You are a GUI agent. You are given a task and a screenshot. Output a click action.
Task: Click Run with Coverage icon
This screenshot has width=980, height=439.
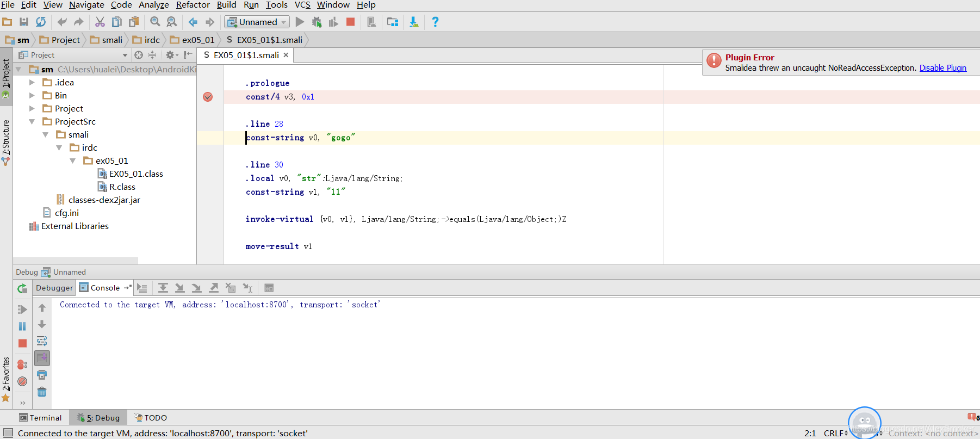click(x=333, y=22)
